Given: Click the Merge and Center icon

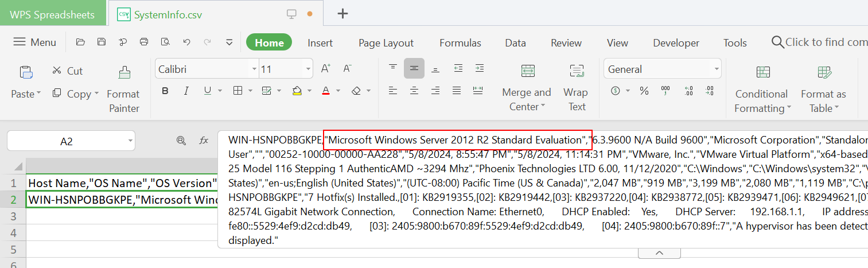Looking at the screenshot, I should pos(528,71).
